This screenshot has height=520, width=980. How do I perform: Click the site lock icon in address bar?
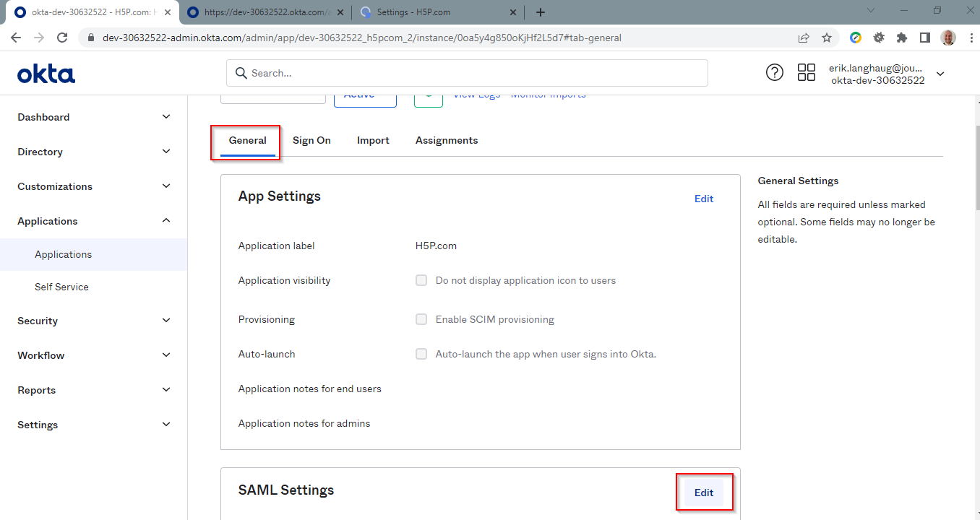point(91,38)
